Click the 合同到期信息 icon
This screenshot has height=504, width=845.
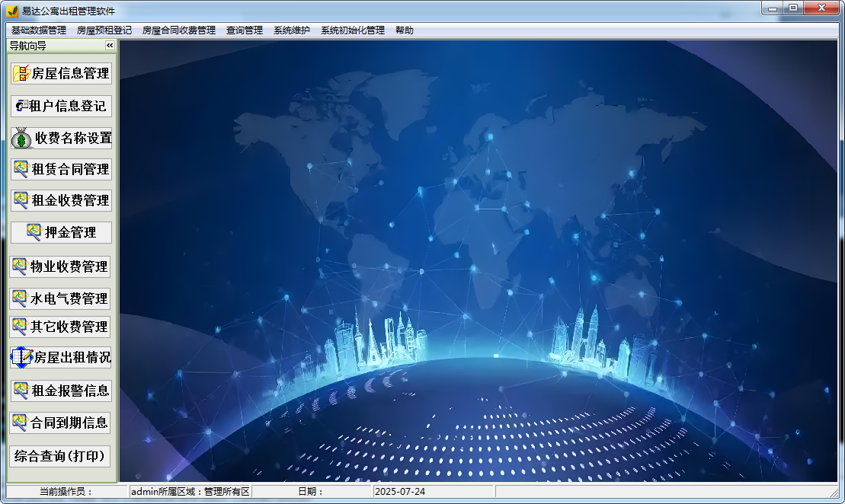(x=20, y=422)
